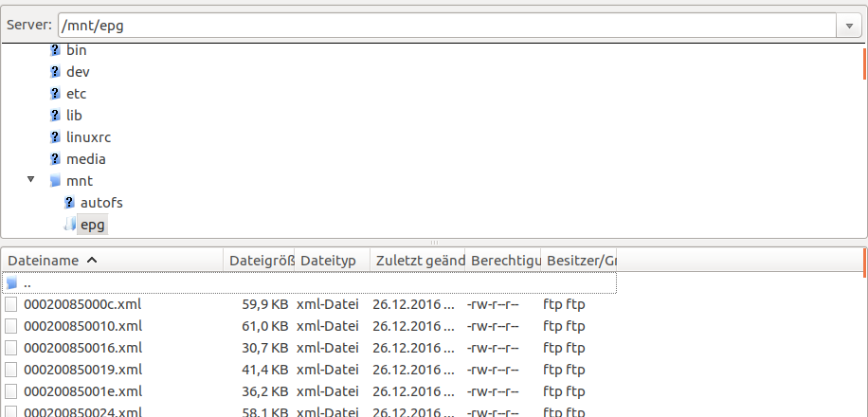Click the file icon of 00020085000c.xml
868x417 pixels.
11,304
